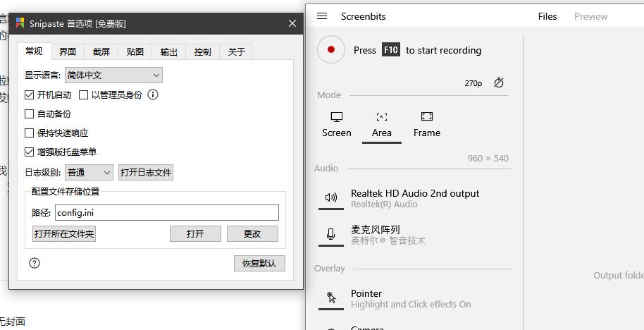644x330 pixels.
Task: Switch to the 关于 tab
Action: [x=236, y=51]
